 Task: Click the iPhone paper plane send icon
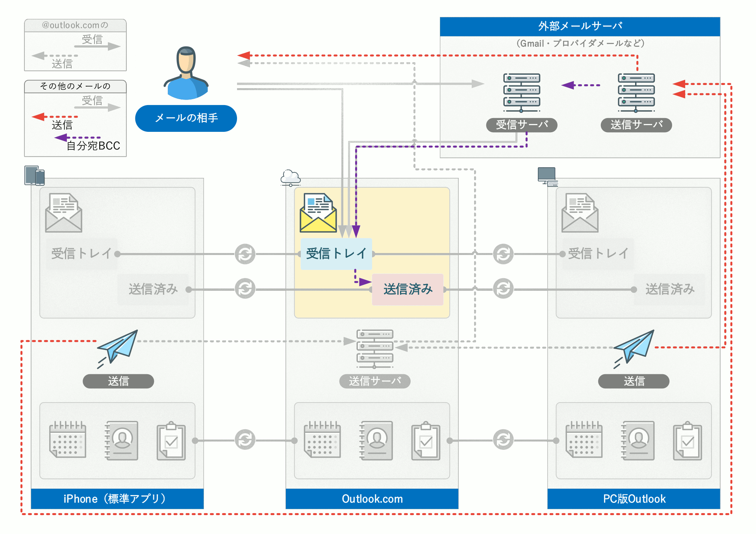click(x=117, y=349)
